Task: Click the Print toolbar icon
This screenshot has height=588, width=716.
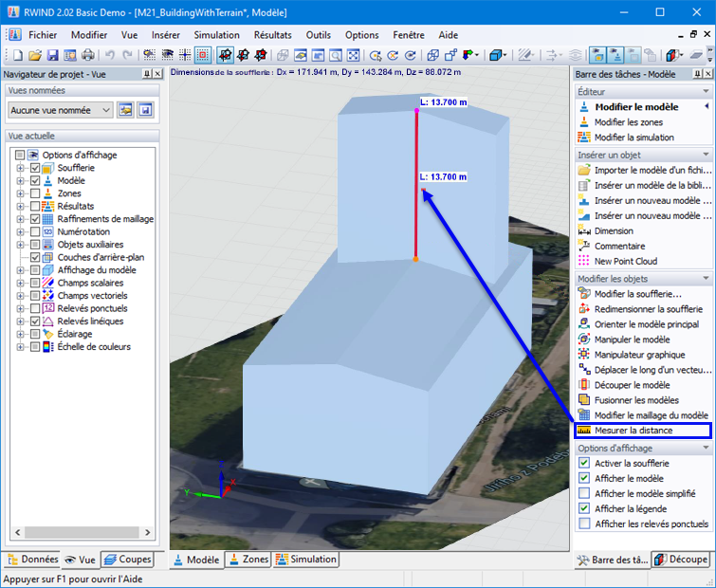Action: click(87, 55)
